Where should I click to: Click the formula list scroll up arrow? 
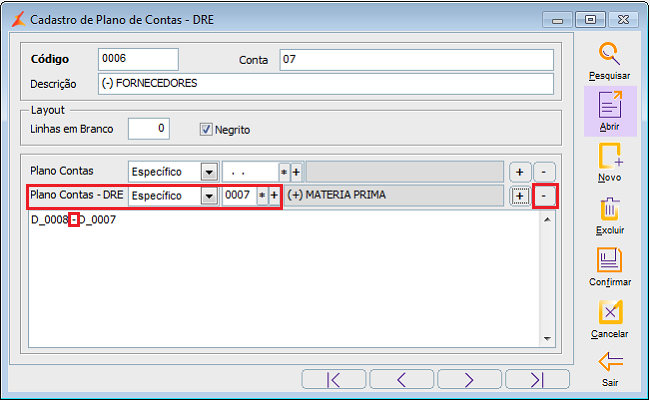pyautogui.click(x=547, y=219)
